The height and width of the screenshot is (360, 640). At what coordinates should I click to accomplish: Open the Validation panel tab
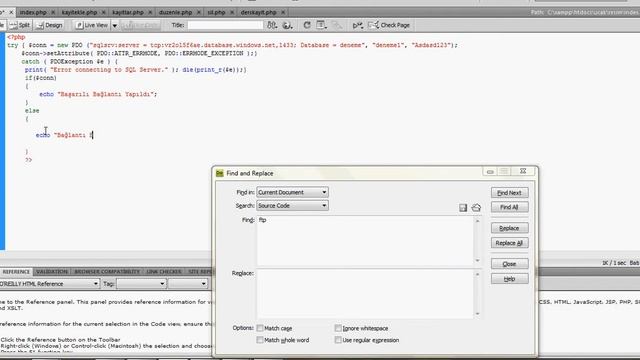pyautogui.click(x=52, y=272)
